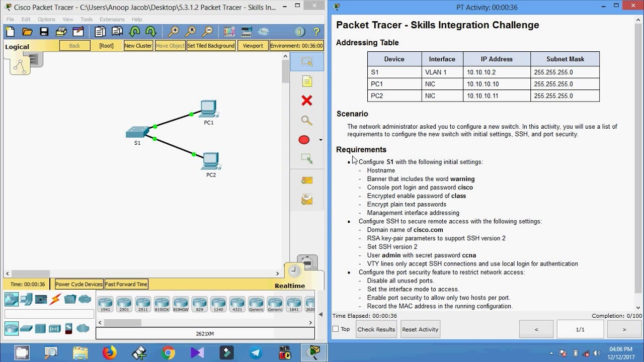The image size is (644, 362).
Task: Click the New file icon
Action: (x=10, y=32)
